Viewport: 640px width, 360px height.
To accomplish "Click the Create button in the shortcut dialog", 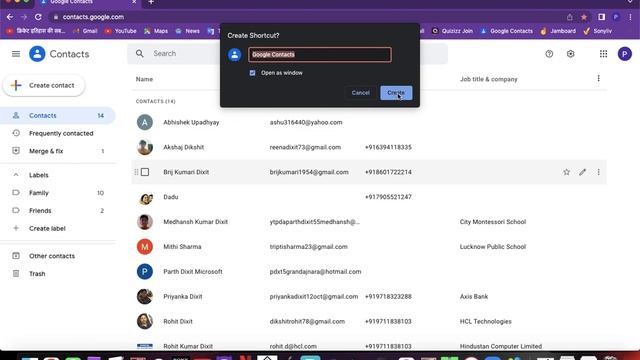I will (x=396, y=93).
